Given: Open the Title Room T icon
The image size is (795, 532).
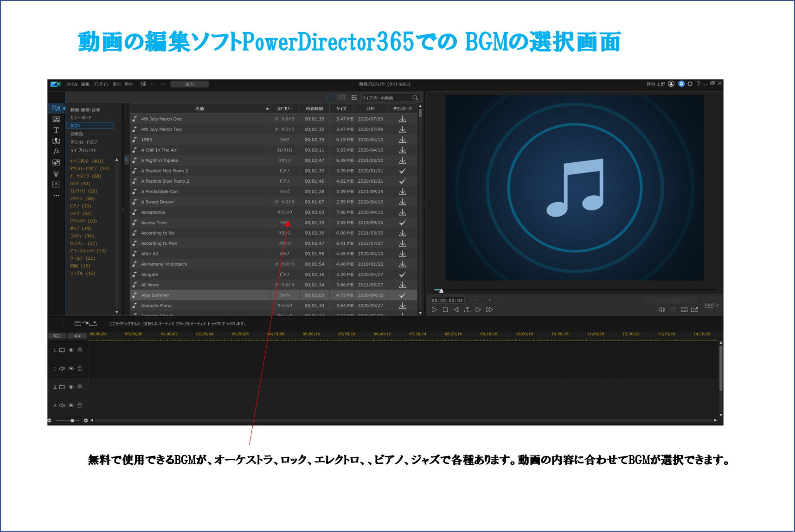Looking at the screenshot, I should pyautogui.click(x=56, y=130).
